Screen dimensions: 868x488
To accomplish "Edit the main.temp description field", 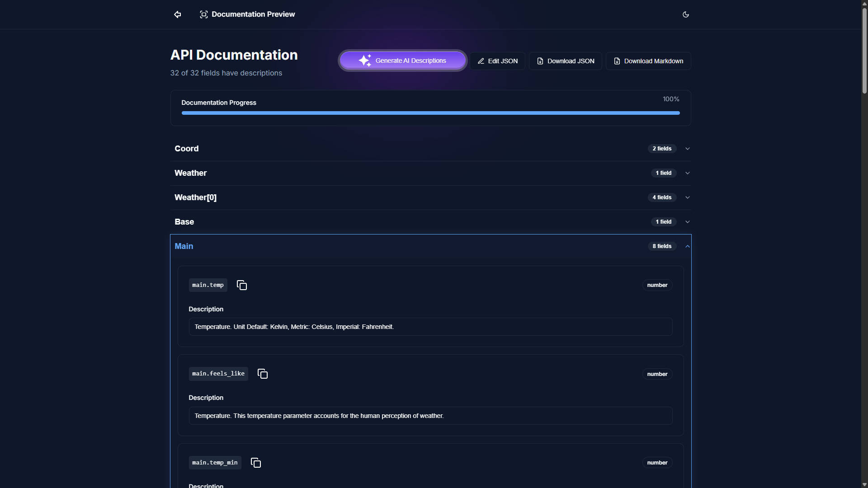I will pyautogui.click(x=430, y=327).
